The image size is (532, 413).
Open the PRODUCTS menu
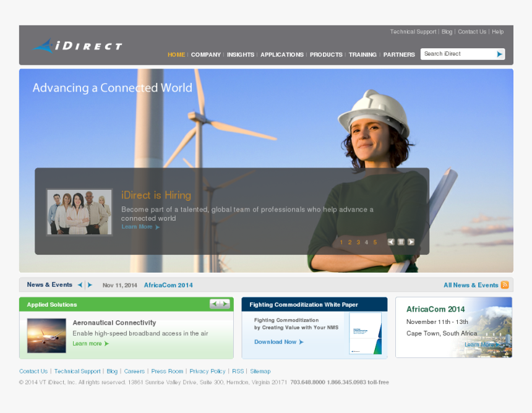[326, 54]
